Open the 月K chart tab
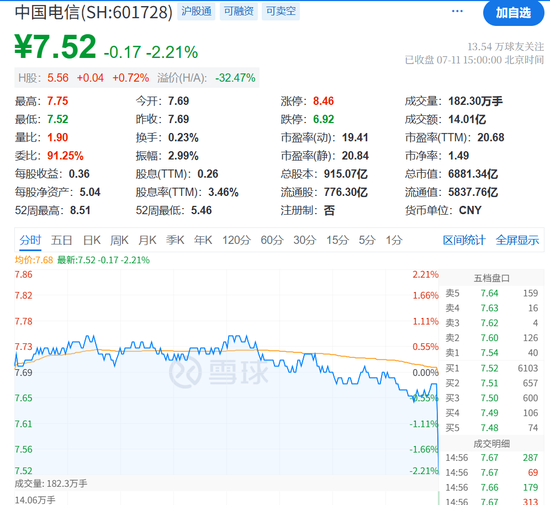 (x=147, y=240)
